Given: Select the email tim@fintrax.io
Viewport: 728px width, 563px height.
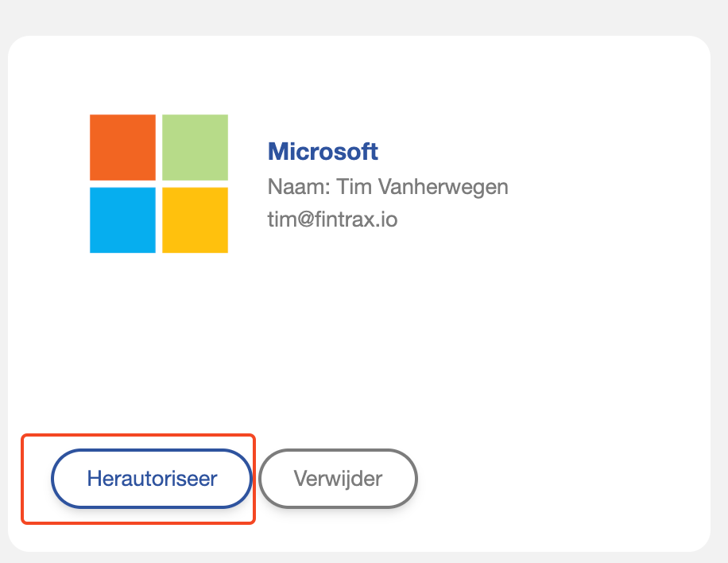Looking at the screenshot, I should point(332,219).
